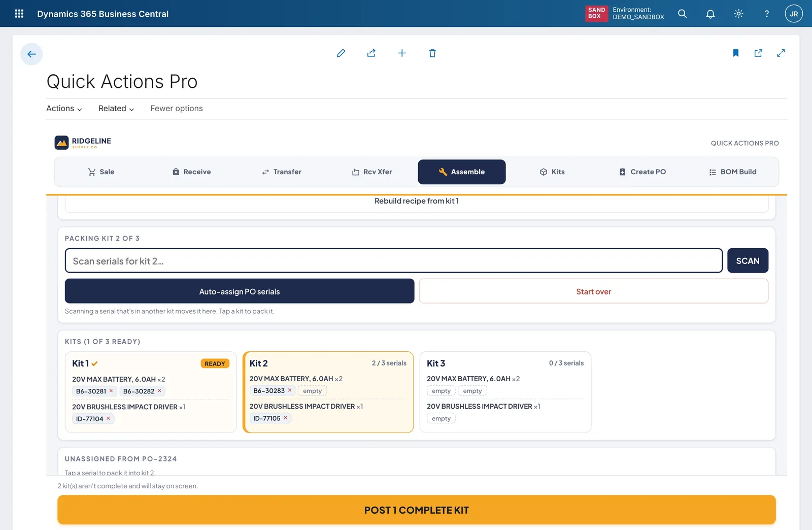Click POST 1 COMPLETE KIT
The image size is (812, 530).
pyautogui.click(x=417, y=510)
